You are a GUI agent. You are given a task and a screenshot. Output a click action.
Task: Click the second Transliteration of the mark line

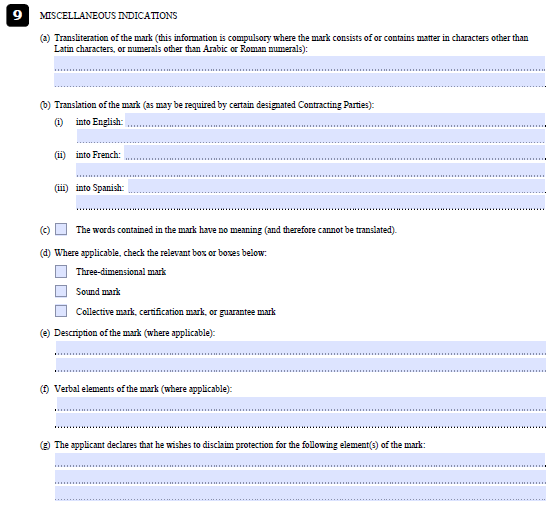click(x=300, y=79)
